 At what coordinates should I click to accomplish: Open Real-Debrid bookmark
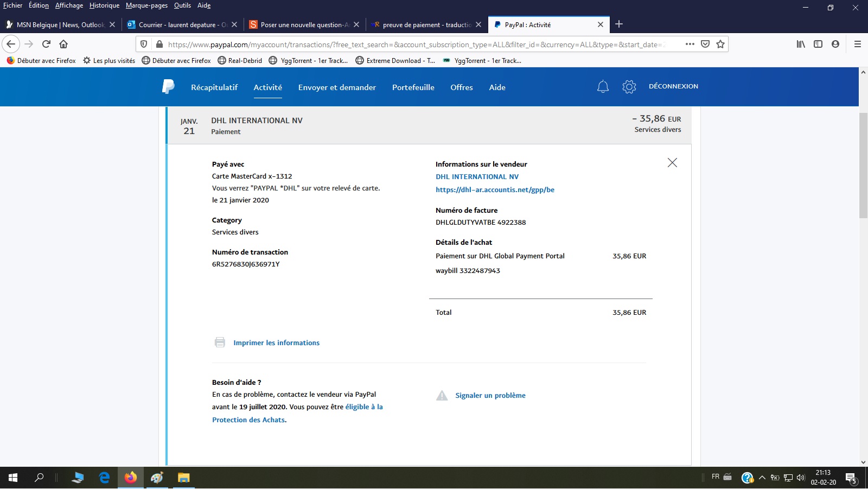(240, 60)
